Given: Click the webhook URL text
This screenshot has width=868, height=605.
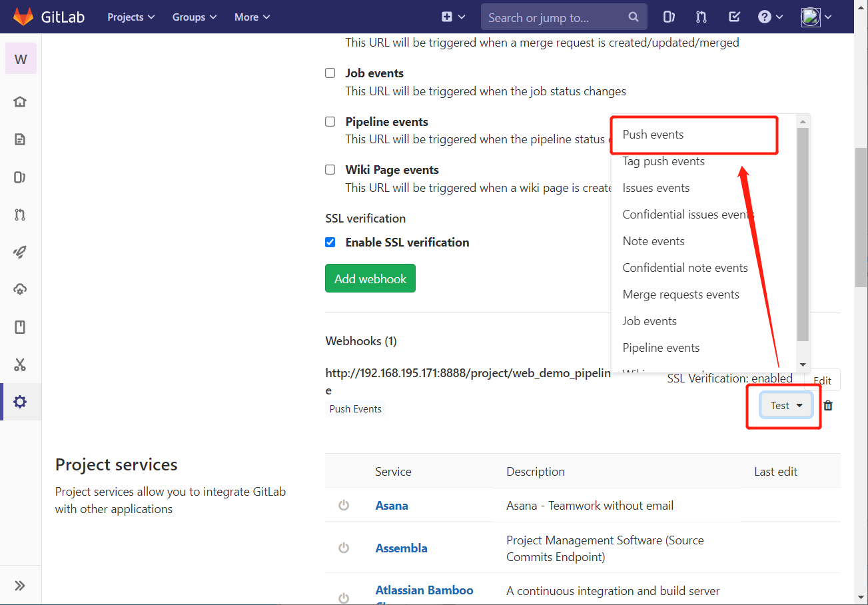Looking at the screenshot, I should point(468,382).
